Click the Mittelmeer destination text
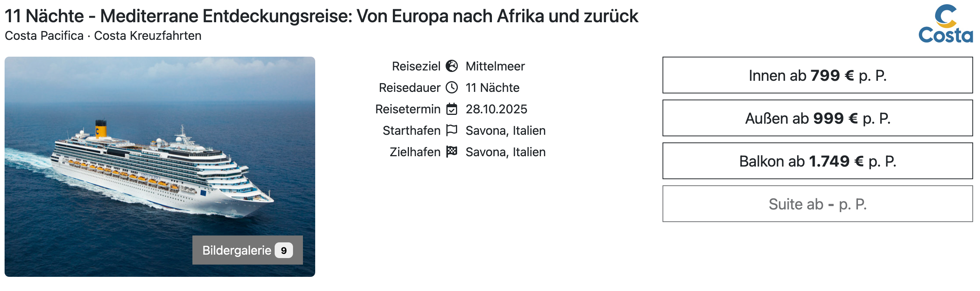 click(495, 66)
